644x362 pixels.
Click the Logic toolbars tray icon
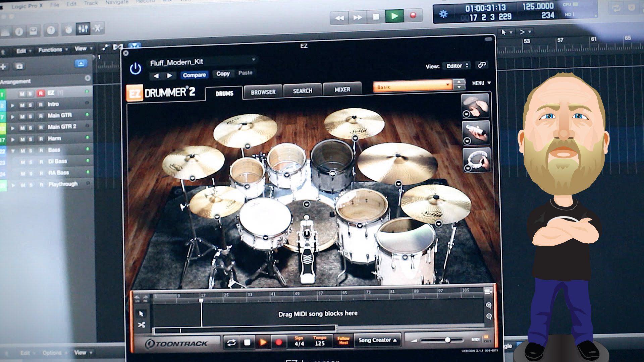[x=33, y=32]
